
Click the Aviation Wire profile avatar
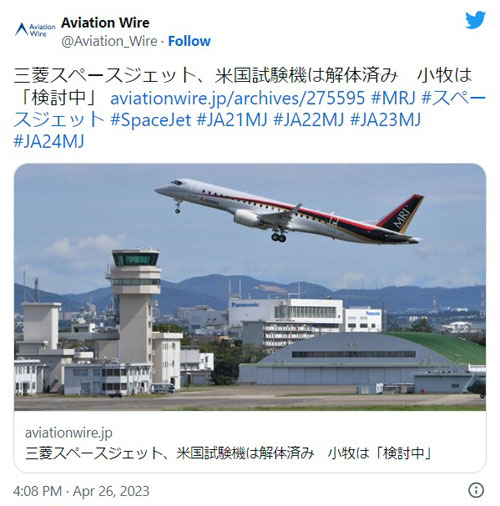35,30
